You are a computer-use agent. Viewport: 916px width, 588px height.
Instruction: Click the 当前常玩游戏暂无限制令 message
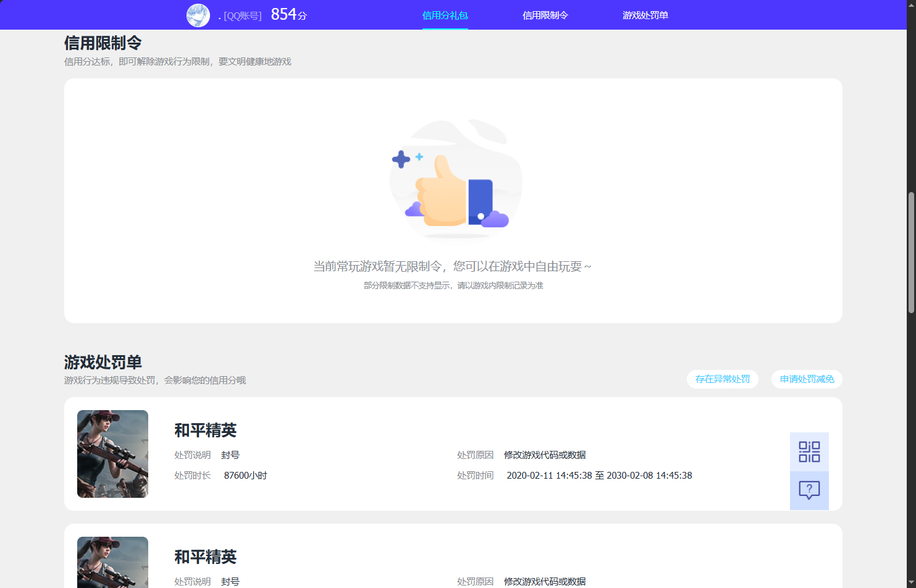click(x=452, y=266)
